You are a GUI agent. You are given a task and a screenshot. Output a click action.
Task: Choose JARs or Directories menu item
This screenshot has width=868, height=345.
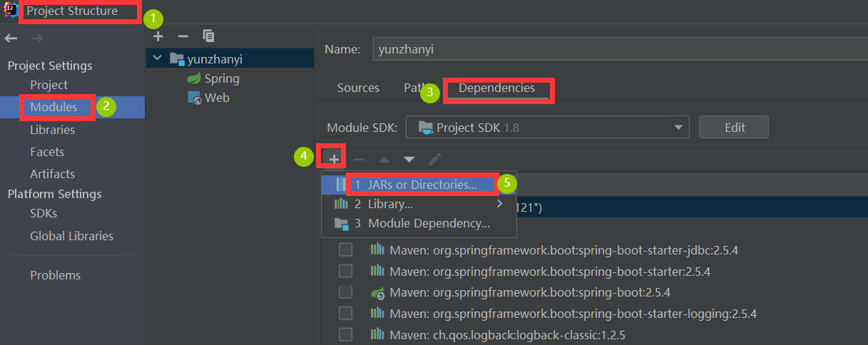pyautogui.click(x=419, y=185)
